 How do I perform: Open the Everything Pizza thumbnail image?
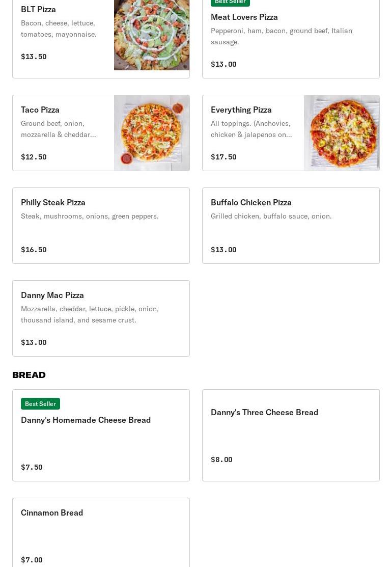pyautogui.click(x=342, y=133)
